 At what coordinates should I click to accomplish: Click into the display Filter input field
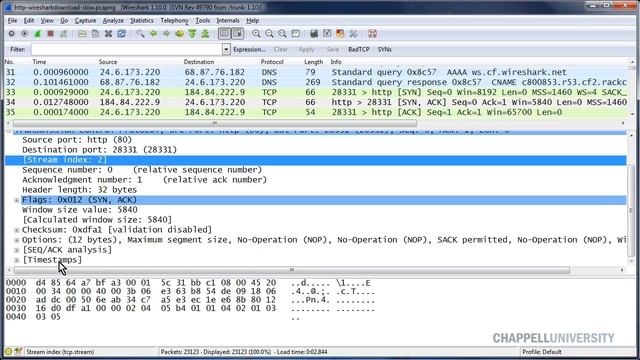127,49
